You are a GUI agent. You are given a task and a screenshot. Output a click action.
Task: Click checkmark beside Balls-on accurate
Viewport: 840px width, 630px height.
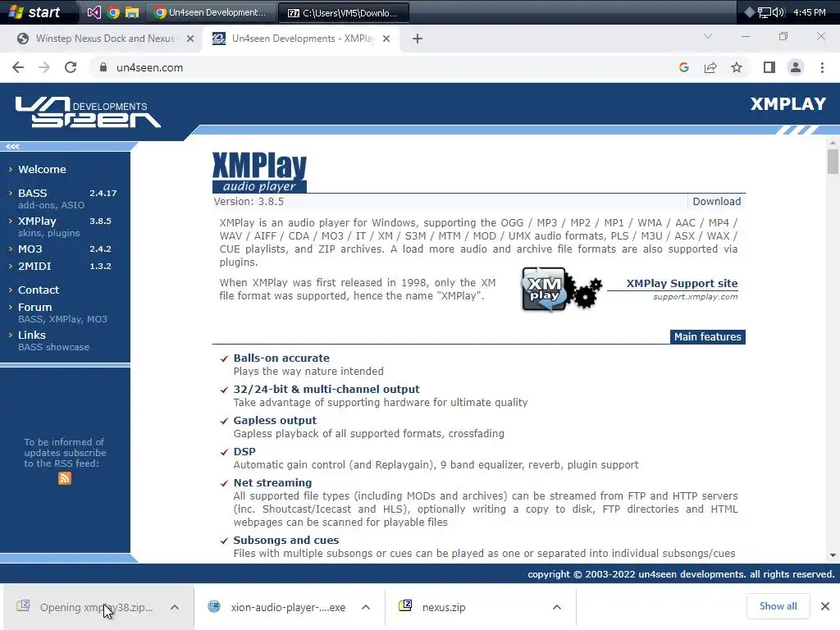[225, 358]
